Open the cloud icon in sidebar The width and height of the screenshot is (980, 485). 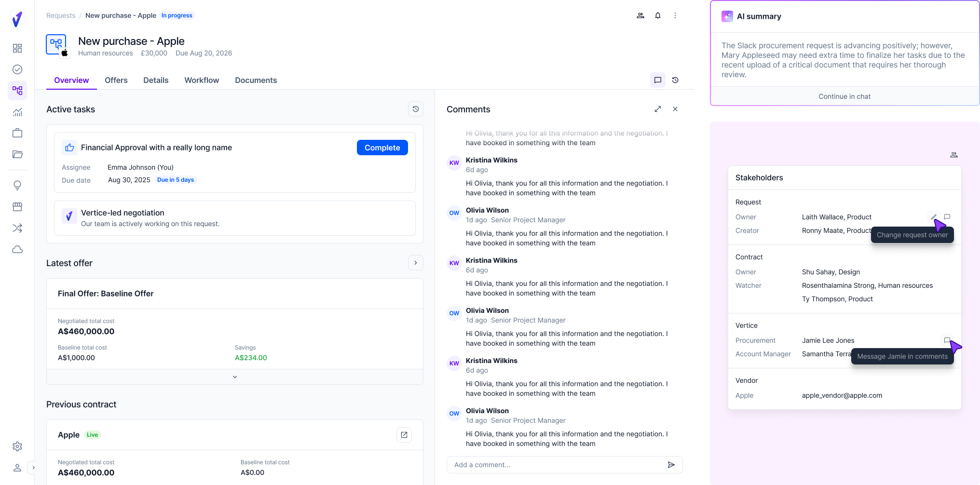[x=17, y=249]
